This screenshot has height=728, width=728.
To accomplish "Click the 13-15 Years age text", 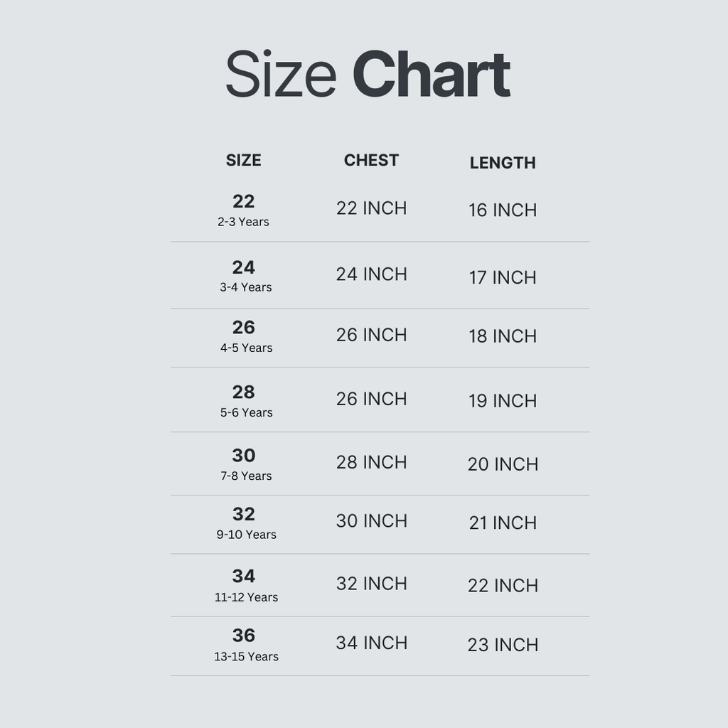I will pyautogui.click(x=246, y=656).
